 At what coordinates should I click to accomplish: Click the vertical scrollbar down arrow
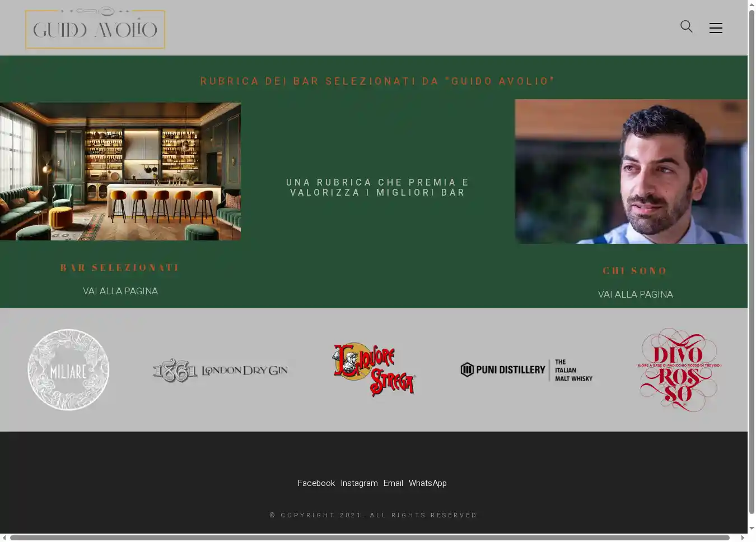(x=752, y=529)
